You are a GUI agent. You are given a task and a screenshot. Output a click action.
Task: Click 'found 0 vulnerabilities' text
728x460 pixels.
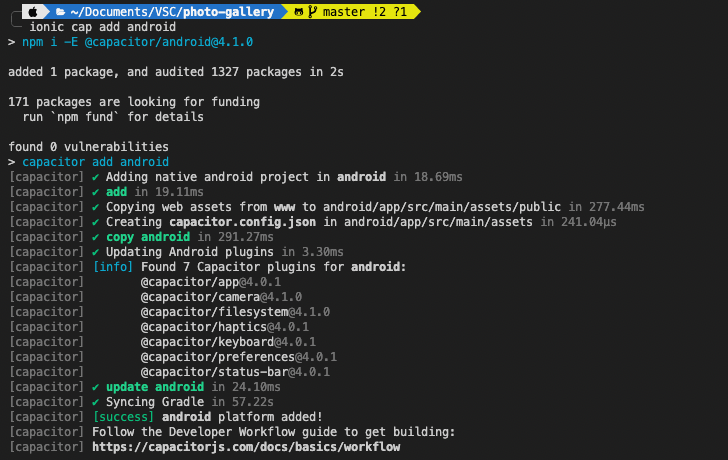[x=88, y=147]
